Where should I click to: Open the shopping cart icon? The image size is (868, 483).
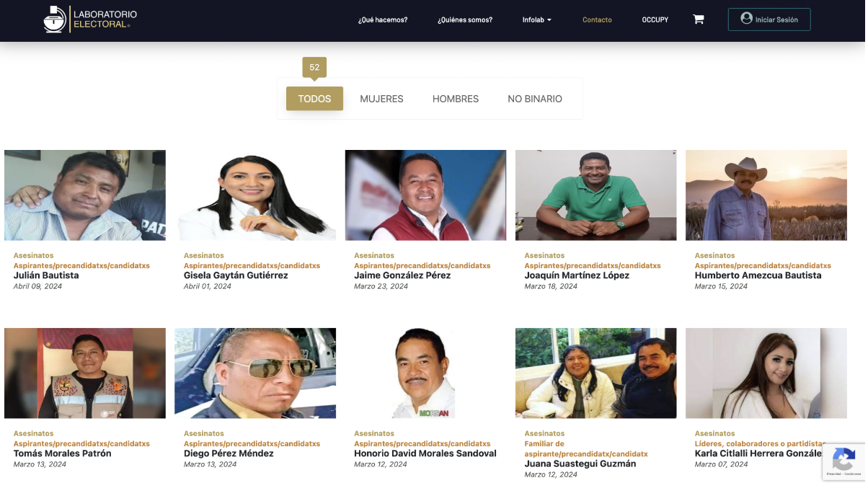699,19
